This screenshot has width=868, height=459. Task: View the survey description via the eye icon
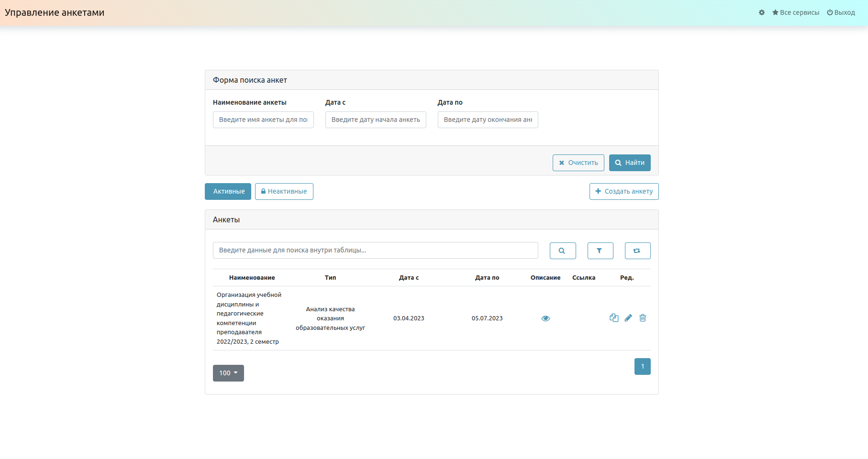tap(545, 318)
